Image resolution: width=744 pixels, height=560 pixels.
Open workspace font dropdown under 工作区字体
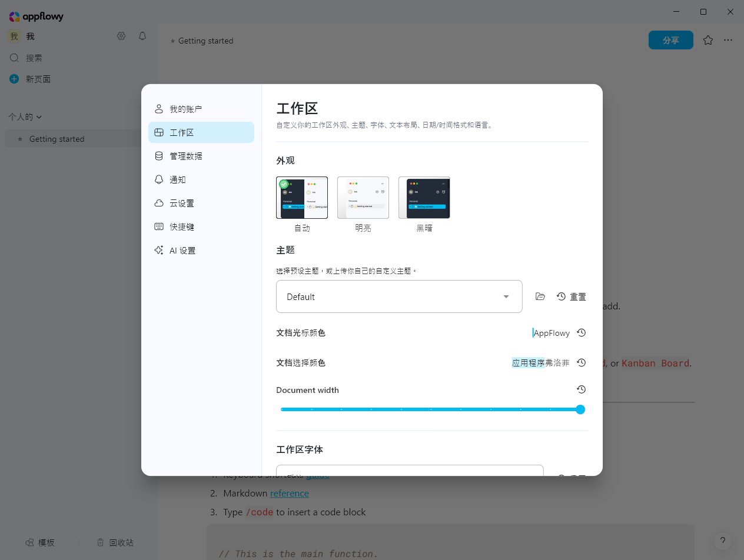coord(410,471)
